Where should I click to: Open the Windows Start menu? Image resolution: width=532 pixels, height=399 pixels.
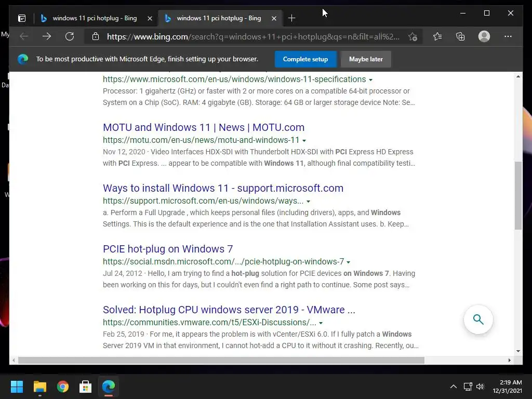tap(17, 387)
